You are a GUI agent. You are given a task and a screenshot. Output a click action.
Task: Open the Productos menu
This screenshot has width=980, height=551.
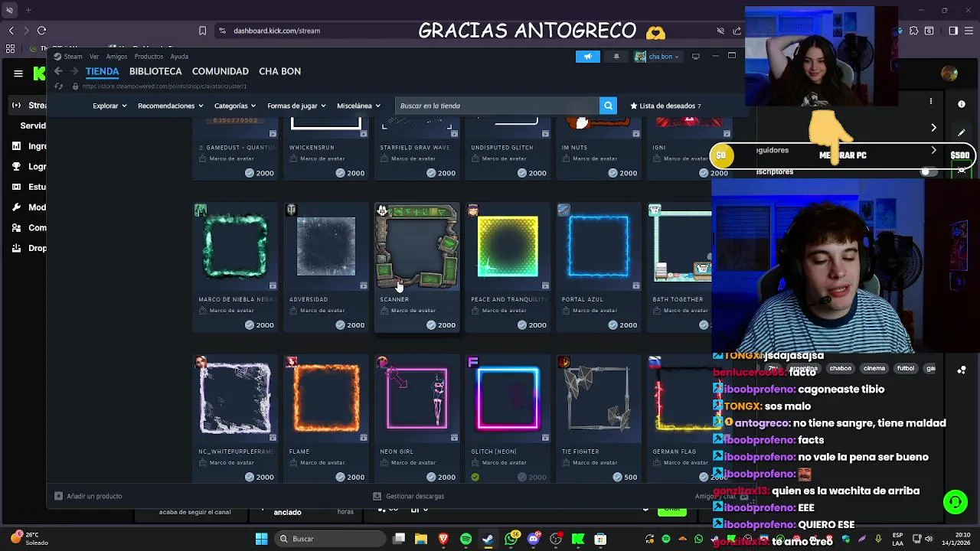(149, 56)
